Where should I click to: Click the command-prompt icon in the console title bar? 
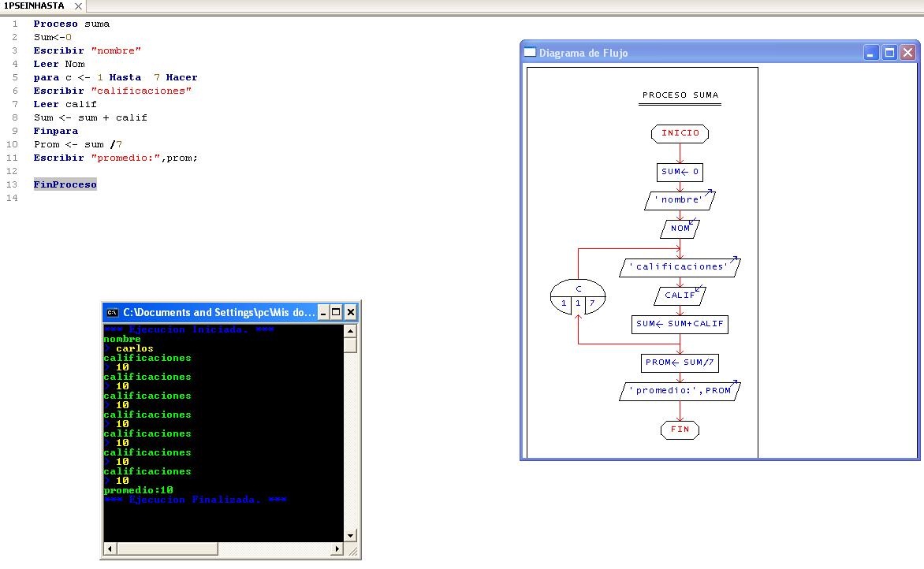click(x=111, y=312)
